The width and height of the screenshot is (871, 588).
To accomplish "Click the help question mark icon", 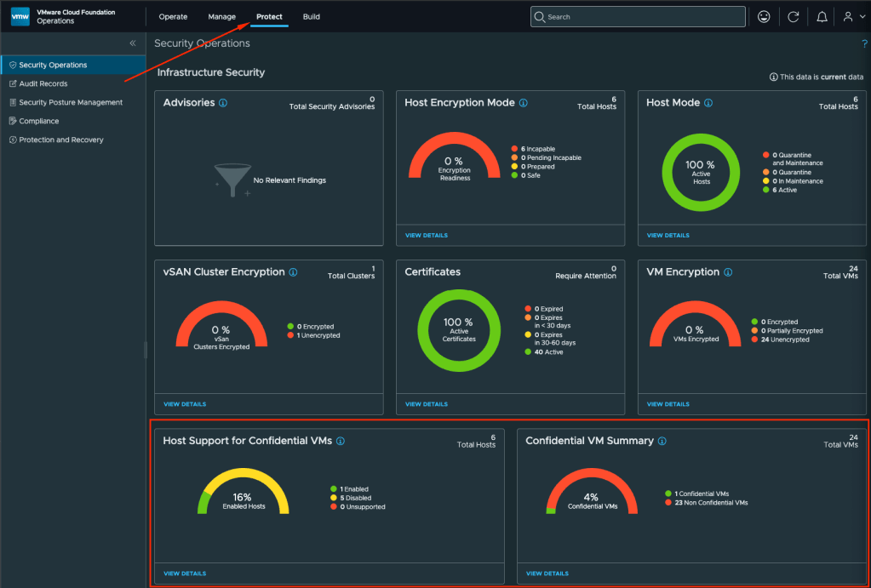I will tap(864, 44).
